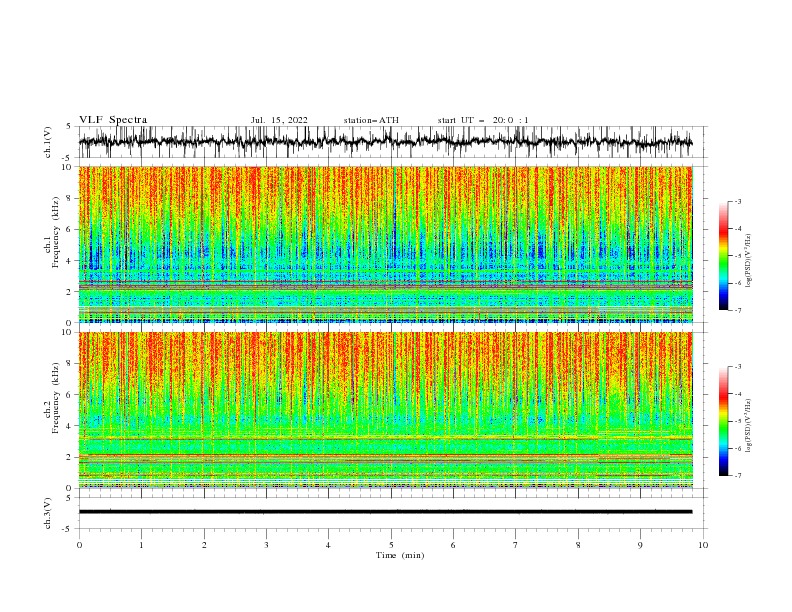Click the 'VLF Spectra' title text
Image resolution: width=792 pixels, height=612 pixels.
113,120
